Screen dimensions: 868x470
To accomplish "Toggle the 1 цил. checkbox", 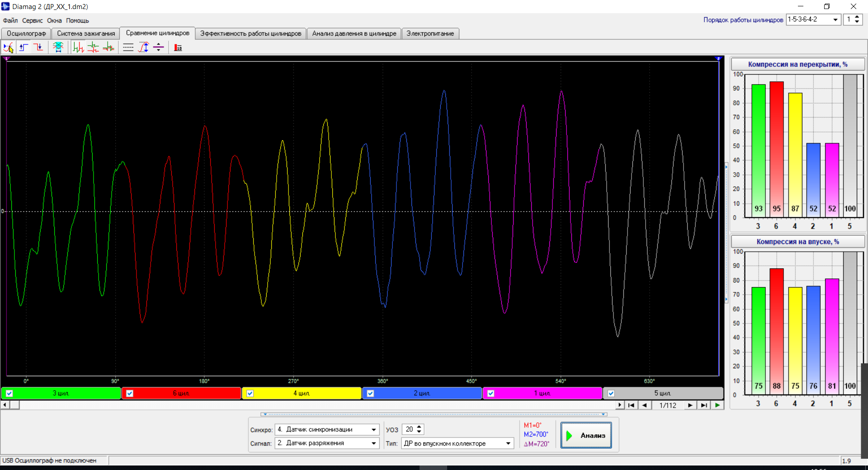I will 491,393.
